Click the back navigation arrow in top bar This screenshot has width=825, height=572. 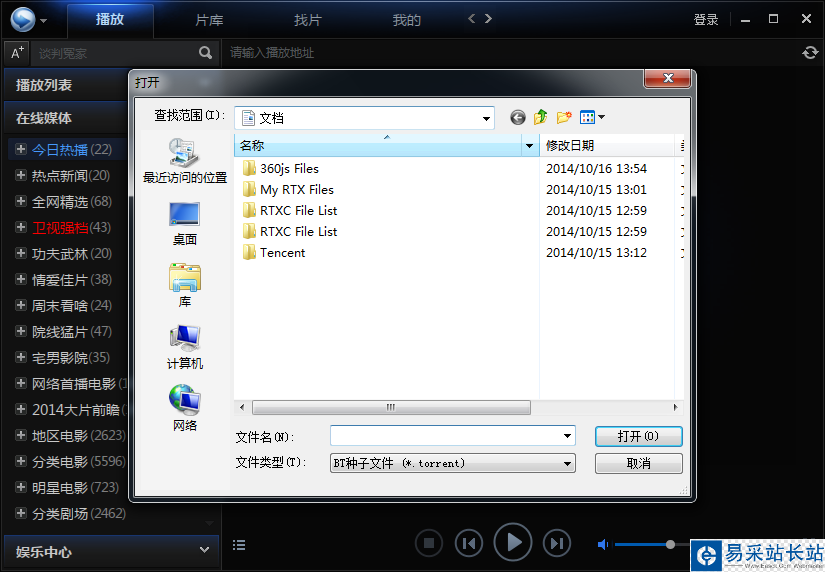click(x=471, y=19)
